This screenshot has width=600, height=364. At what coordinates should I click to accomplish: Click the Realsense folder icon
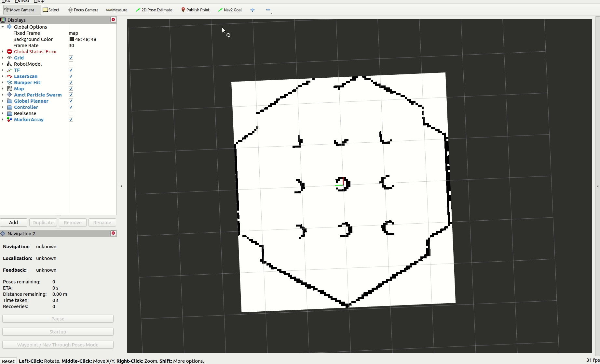(9, 113)
